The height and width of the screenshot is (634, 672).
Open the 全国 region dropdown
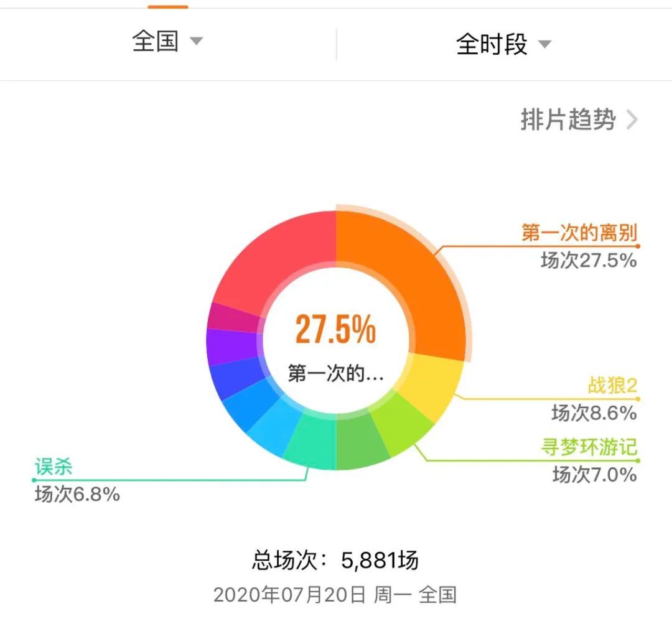(x=157, y=43)
